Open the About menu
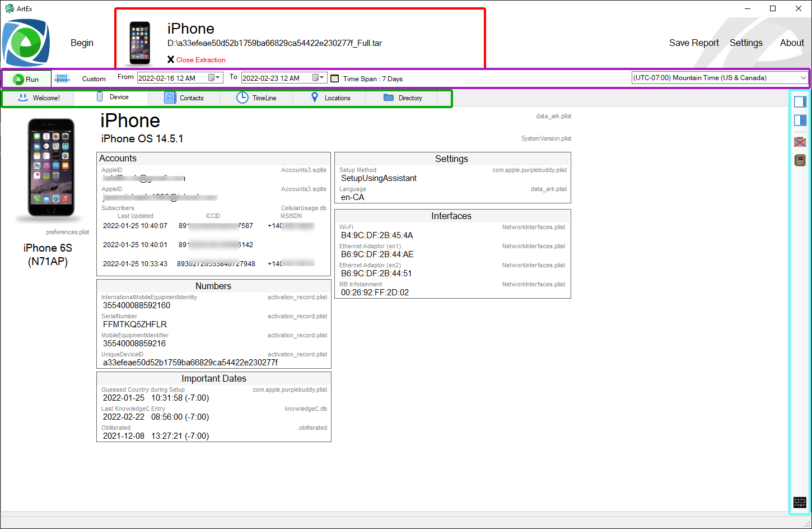 (x=792, y=43)
